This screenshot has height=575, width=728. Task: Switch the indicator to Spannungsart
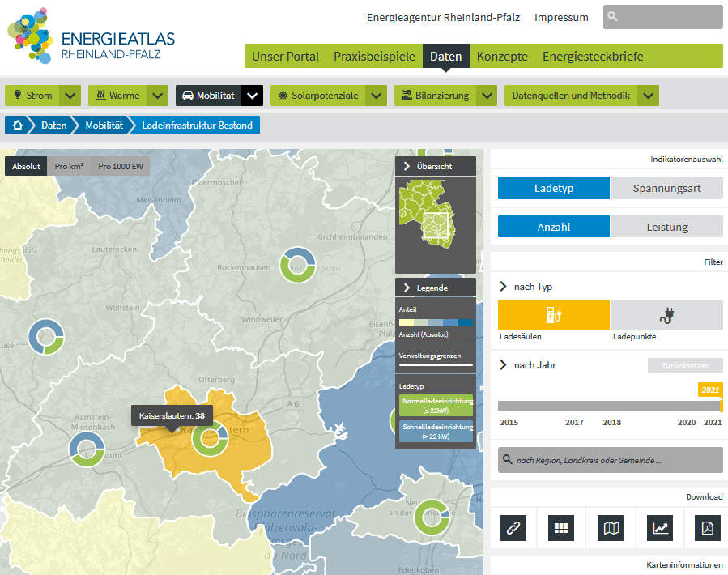coord(666,188)
